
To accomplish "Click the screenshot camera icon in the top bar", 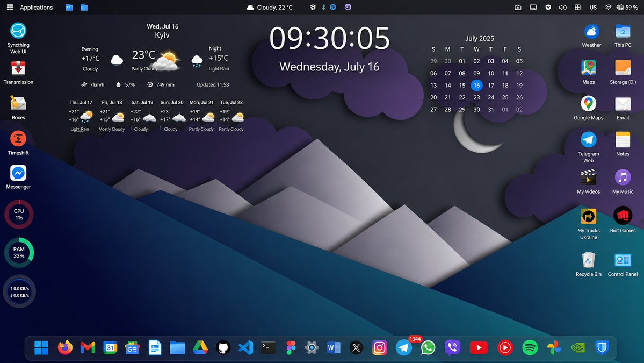I will point(518,8).
